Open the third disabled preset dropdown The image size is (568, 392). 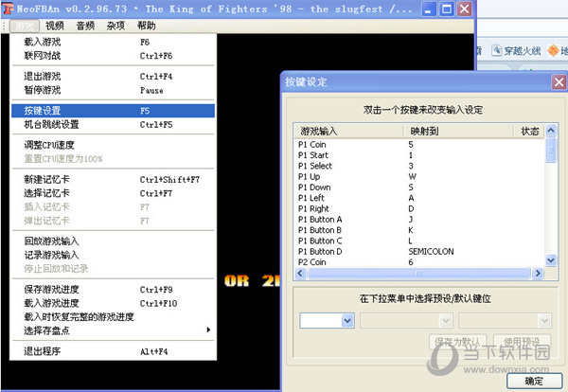coord(505,321)
